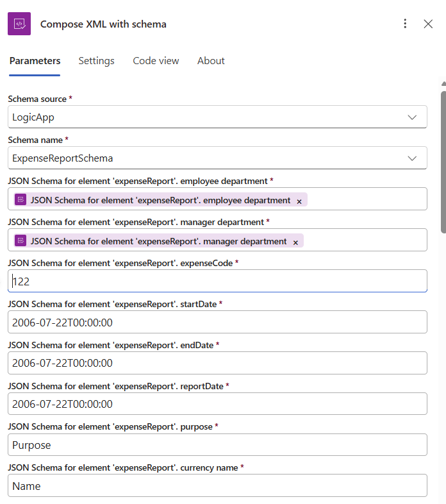Click the manager department token icon
The width and height of the screenshot is (446, 504).
21,241
